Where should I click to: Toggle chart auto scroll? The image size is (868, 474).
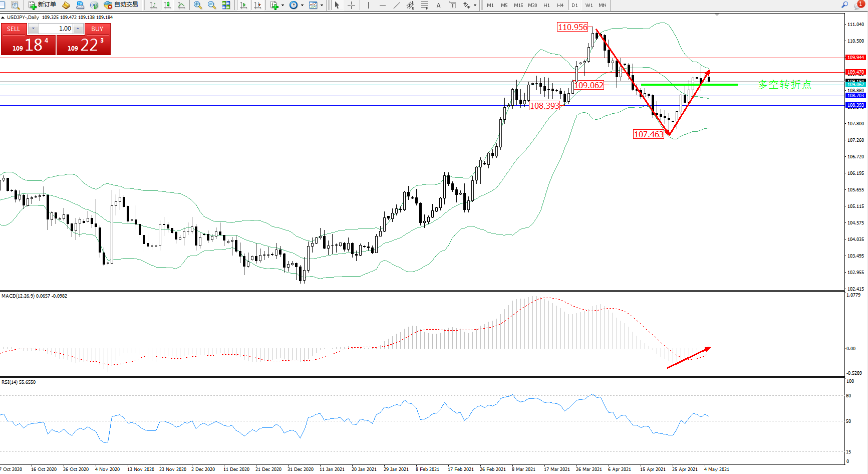(243, 5)
